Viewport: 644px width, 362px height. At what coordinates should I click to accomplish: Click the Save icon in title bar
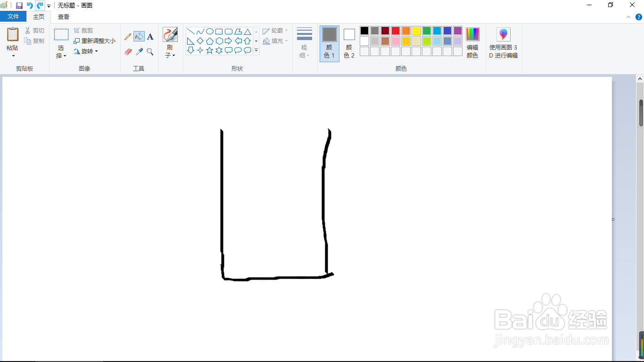pos(19,5)
